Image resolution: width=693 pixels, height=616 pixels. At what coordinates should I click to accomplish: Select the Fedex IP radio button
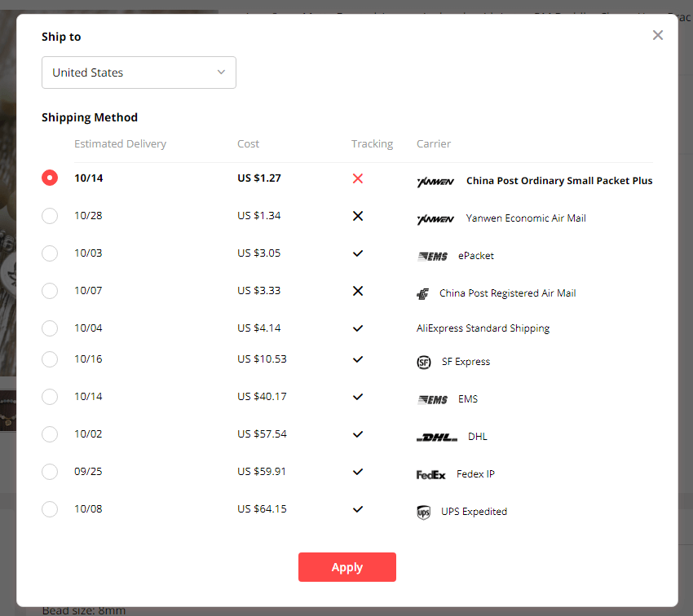50,472
